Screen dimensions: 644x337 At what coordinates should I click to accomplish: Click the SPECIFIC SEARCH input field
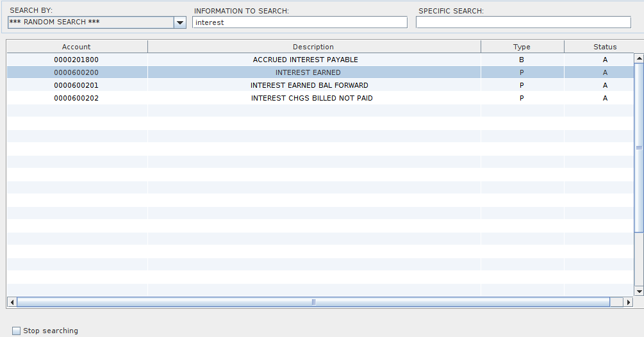pyautogui.click(x=523, y=22)
